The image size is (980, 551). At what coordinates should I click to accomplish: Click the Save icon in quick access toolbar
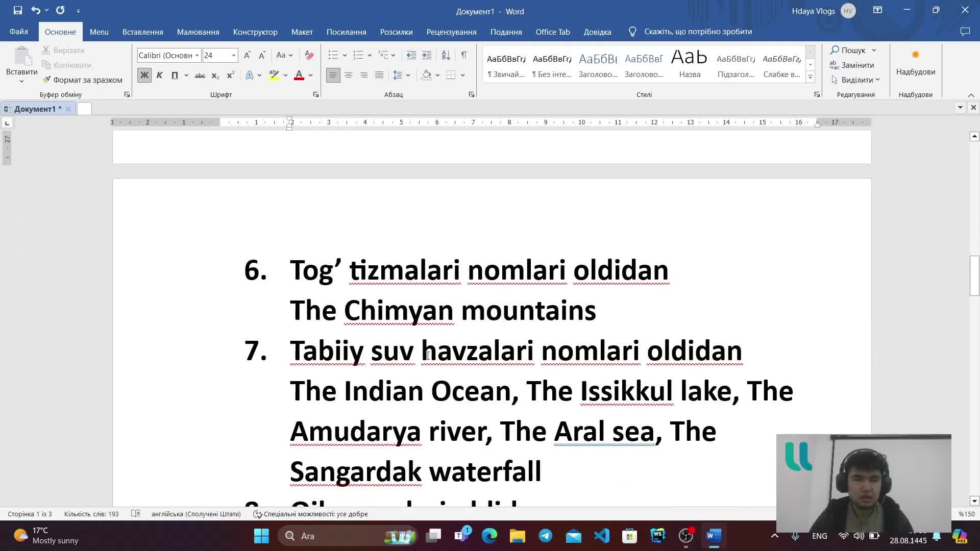17,10
